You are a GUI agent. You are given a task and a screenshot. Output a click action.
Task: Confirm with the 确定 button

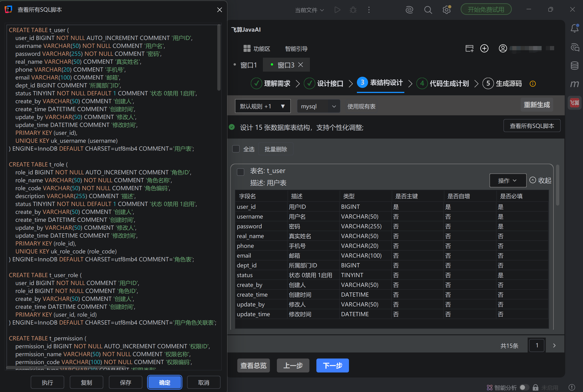tap(164, 382)
